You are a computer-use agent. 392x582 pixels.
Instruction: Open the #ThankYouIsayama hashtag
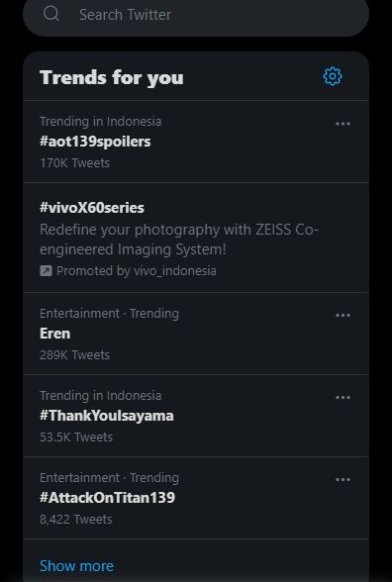point(196,416)
